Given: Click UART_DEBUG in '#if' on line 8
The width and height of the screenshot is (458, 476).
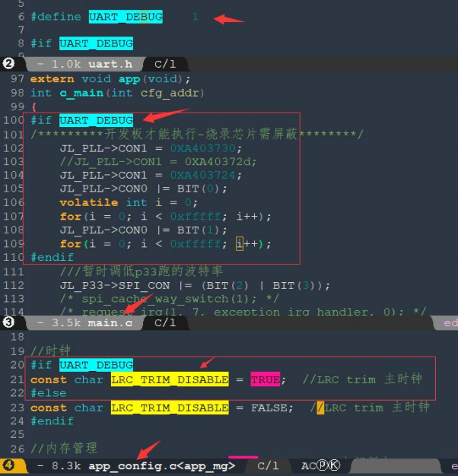Looking at the screenshot, I should (97, 43).
